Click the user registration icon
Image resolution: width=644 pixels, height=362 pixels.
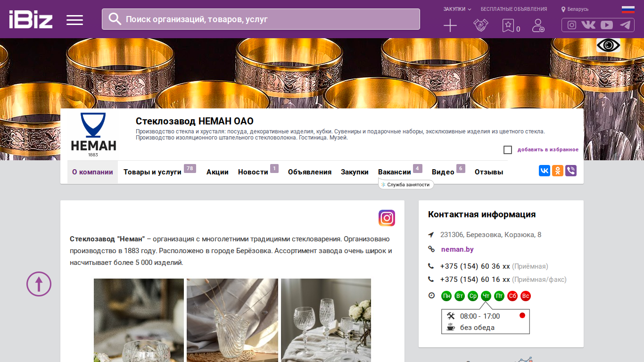pyautogui.click(x=538, y=25)
